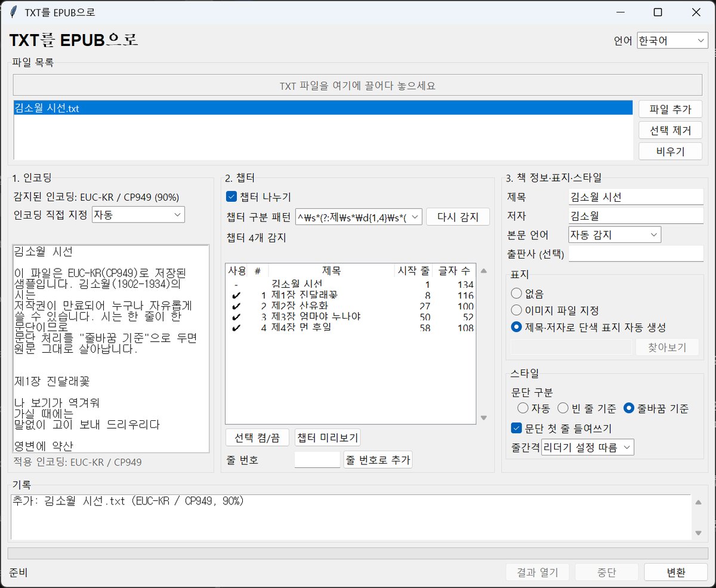Click chapter list scroll down arrow
The height and width of the screenshot is (588, 716).
[x=484, y=417]
